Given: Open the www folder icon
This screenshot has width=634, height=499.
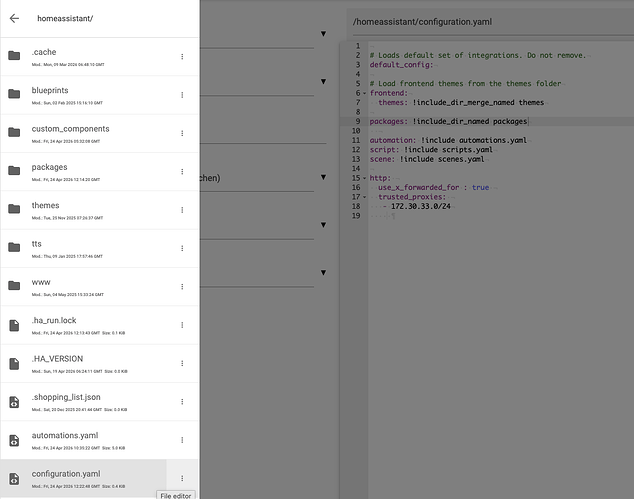Looking at the screenshot, I should [14, 285].
